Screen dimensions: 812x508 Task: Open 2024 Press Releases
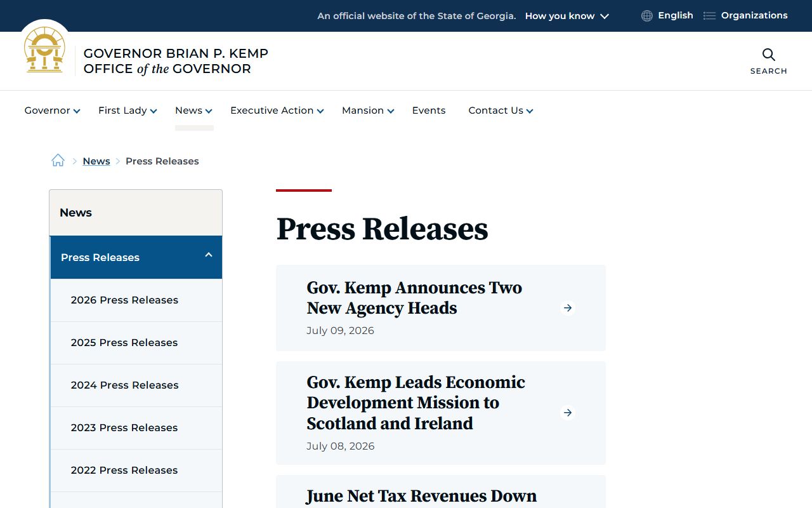point(136,385)
